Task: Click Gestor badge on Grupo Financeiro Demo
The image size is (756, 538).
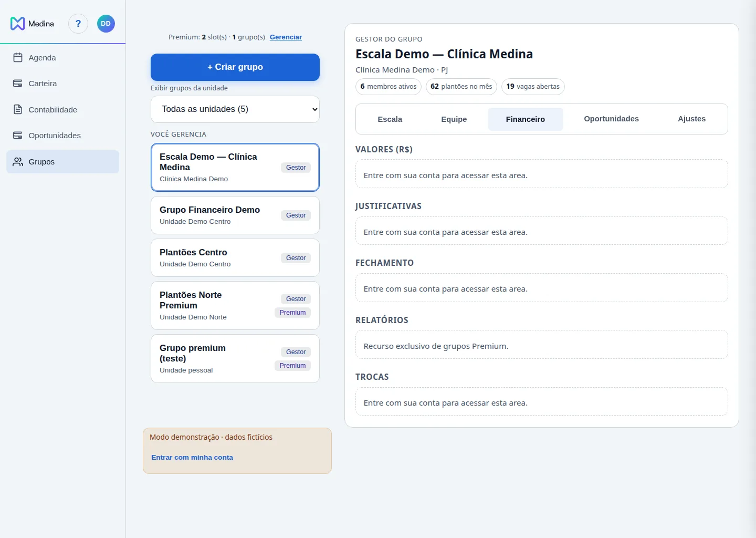Action: click(296, 215)
